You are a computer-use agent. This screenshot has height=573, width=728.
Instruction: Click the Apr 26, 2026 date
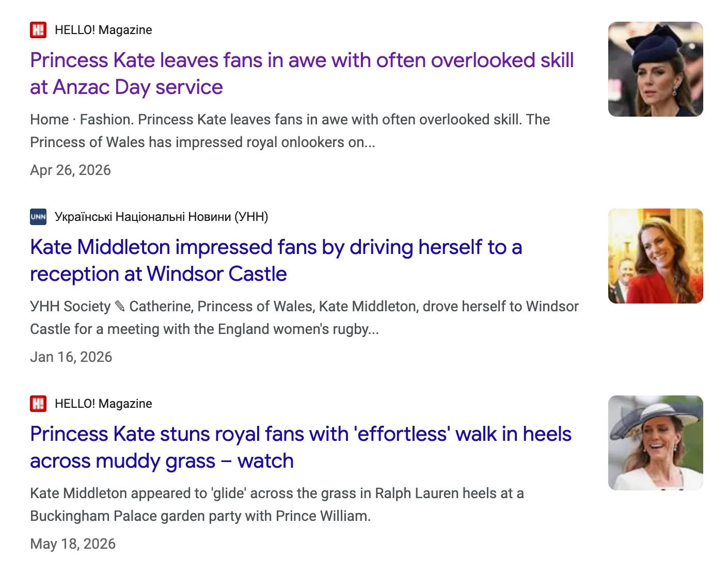click(x=71, y=170)
